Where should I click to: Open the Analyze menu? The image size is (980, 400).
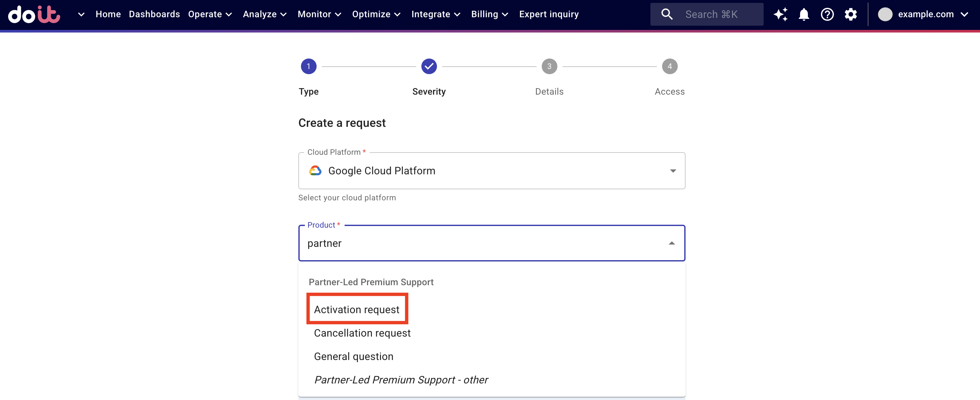tap(265, 14)
